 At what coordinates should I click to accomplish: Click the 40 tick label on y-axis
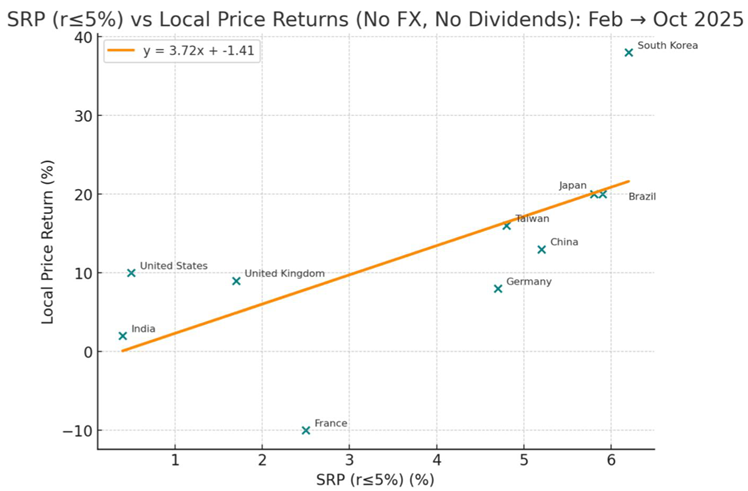(x=83, y=37)
